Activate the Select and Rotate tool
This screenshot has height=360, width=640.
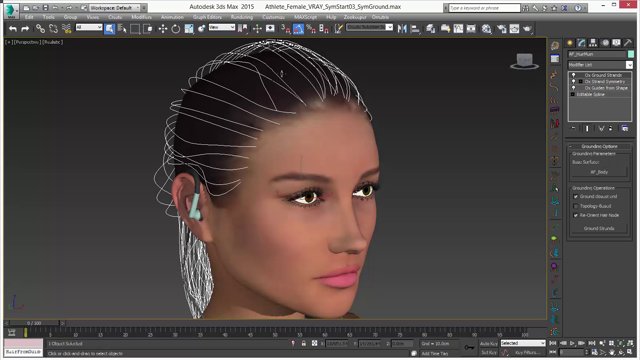(x=176, y=29)
